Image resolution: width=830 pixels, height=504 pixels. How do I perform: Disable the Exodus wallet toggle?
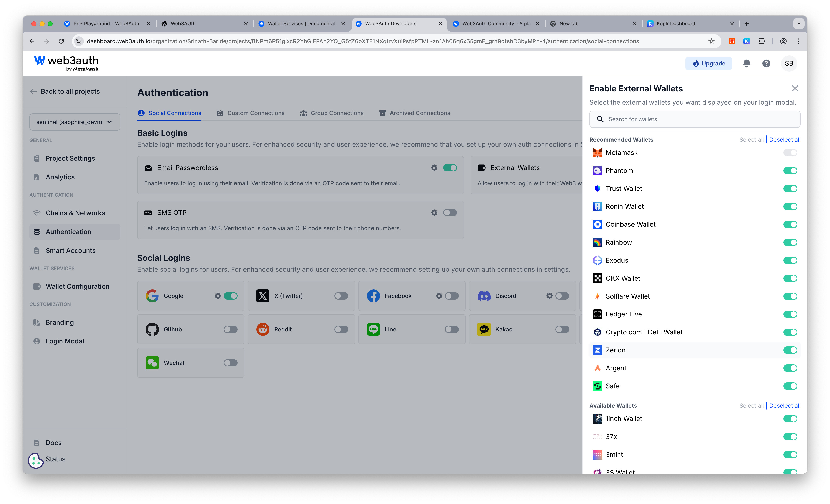pyautogui.click(x=790, y=260)
